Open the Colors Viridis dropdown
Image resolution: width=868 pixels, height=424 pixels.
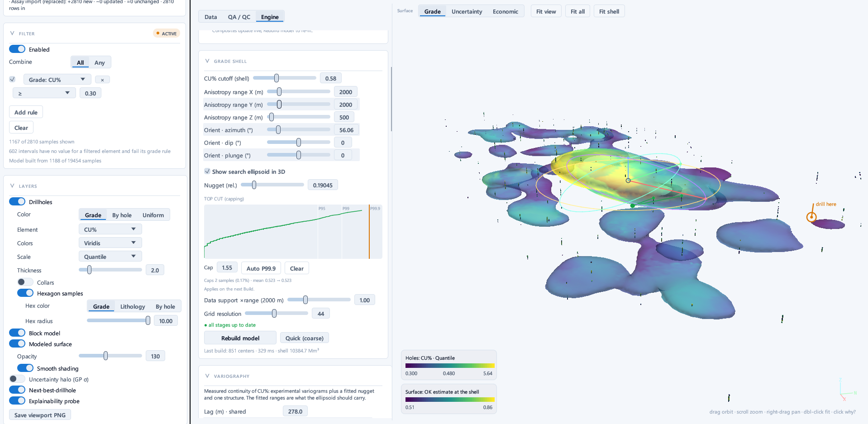pyautogui.click(x=110, y=243)
